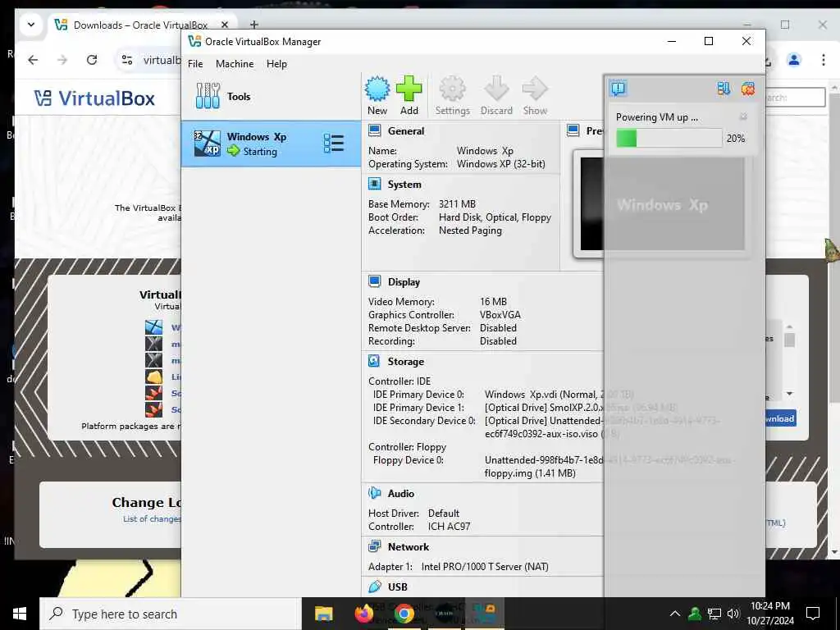Click the network tray icon
This screenshot has height=630, width=840.
[x=714, y=614]
